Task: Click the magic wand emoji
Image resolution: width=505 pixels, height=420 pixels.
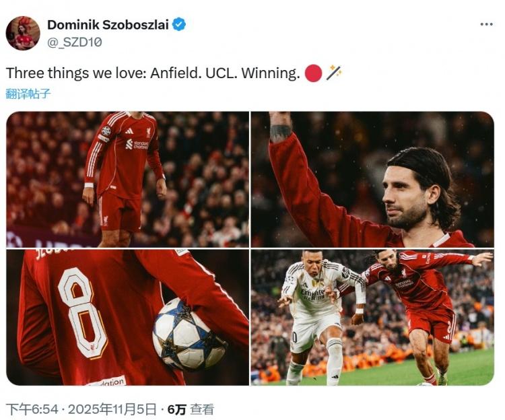Action: 334,73
